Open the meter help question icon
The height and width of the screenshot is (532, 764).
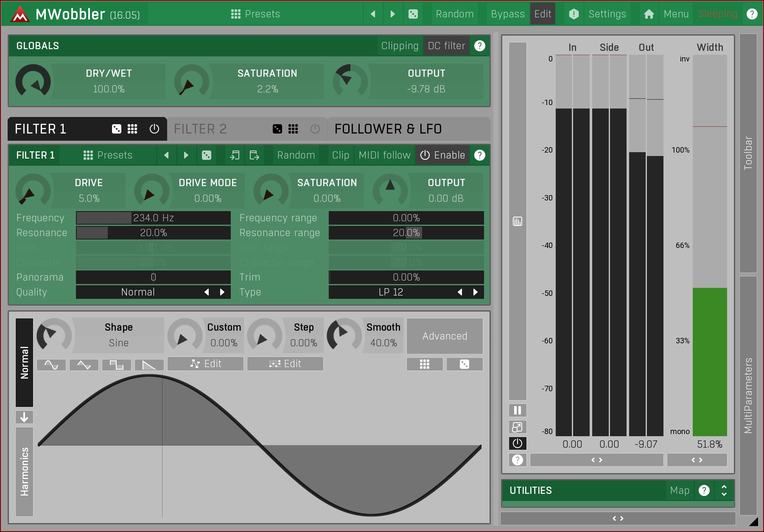[x=517, y=460]
